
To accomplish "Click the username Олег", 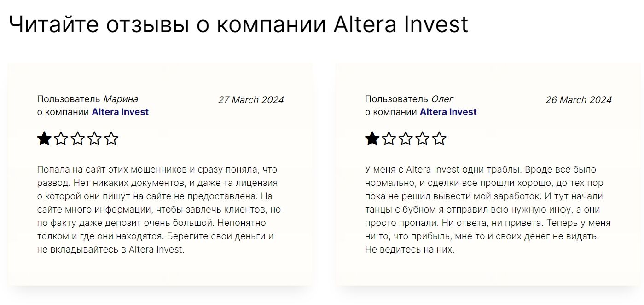I will click(x=442, y=99).
